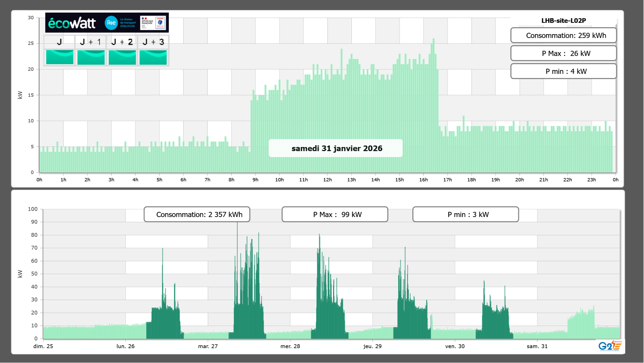This screenshot has width=644, height=363.
Task: Click the LHB-site-L02P site title
Action: pyautogui.click(x=563, y=21)
